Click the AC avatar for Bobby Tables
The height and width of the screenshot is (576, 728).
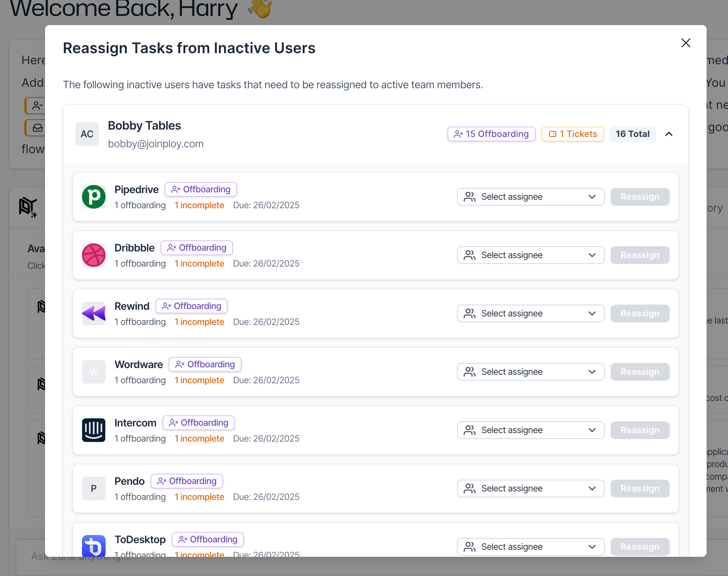(87, 134)
